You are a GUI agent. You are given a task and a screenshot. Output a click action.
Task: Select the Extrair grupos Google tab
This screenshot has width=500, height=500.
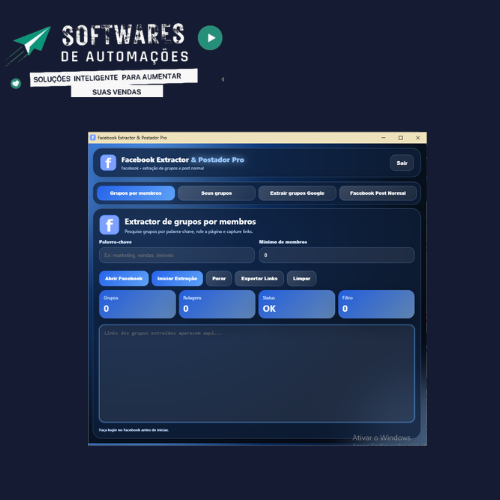click(297, 193)
